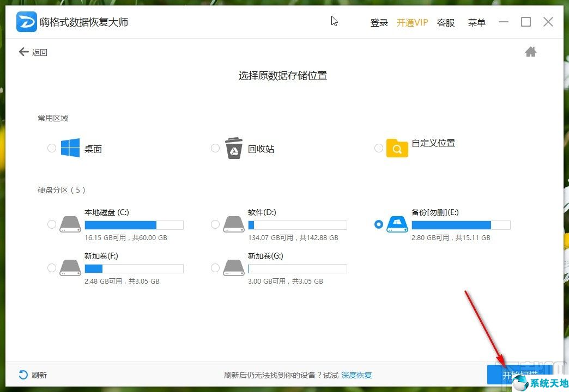Image resolution: width=569 pixels, height=392 pixels.
Task: Open the 菜单 menu
Action: [476, 22]
